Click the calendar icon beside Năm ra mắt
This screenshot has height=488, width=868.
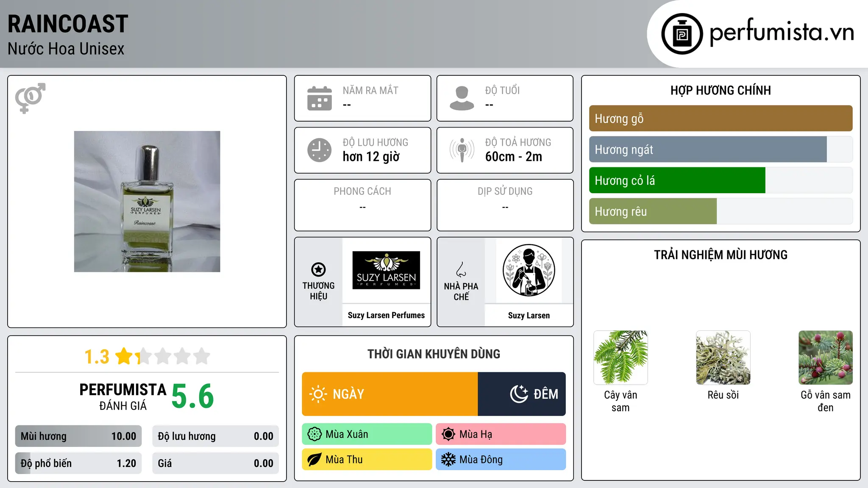click(x=320, y=98)
